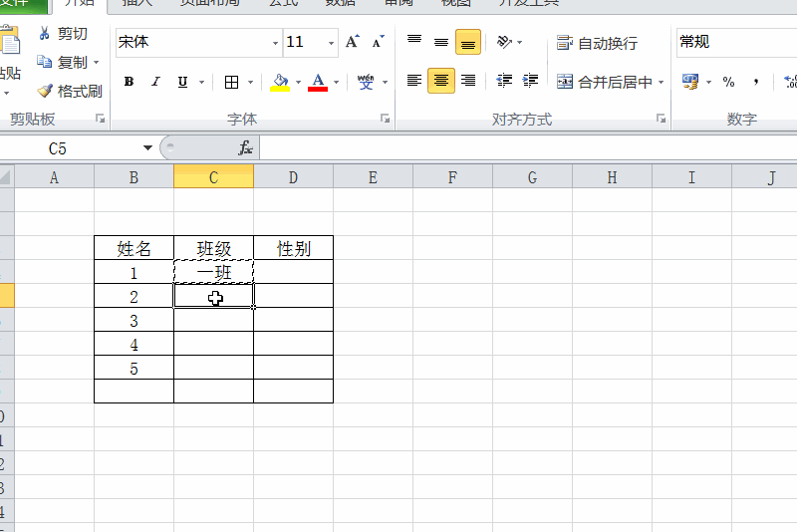Apply the yellow fill color swatch
This screenshot has width=797, height=532.
[280, 82]
